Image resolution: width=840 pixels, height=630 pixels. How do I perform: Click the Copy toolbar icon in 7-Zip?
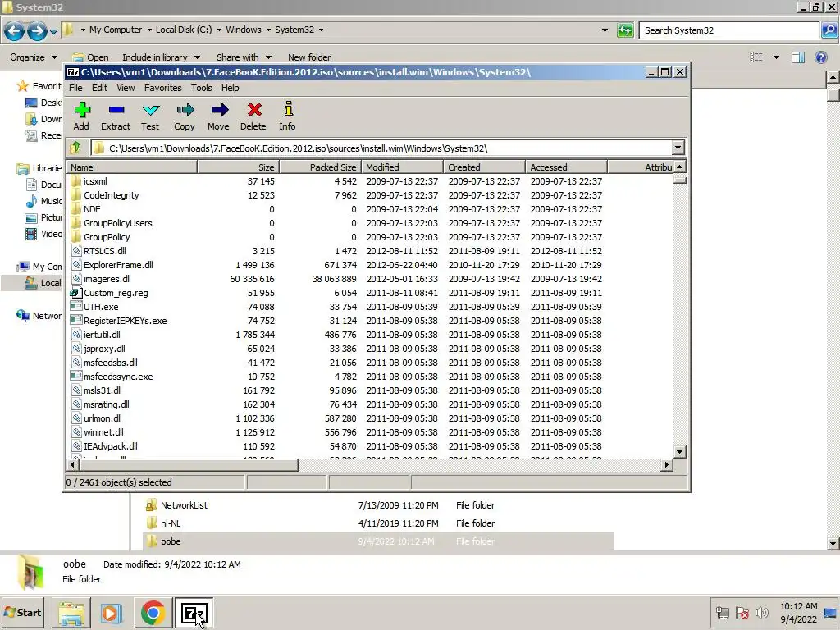[x=185, y=110]
